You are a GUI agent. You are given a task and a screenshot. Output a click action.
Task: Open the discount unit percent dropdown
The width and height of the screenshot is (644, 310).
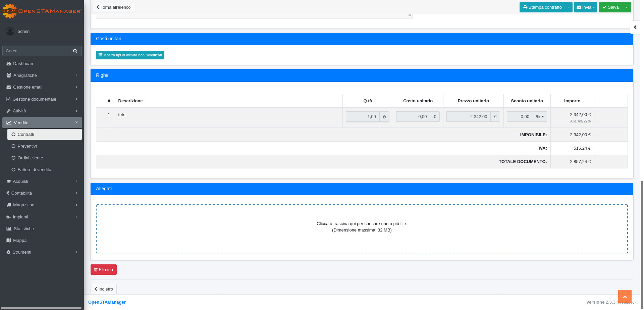540,117
